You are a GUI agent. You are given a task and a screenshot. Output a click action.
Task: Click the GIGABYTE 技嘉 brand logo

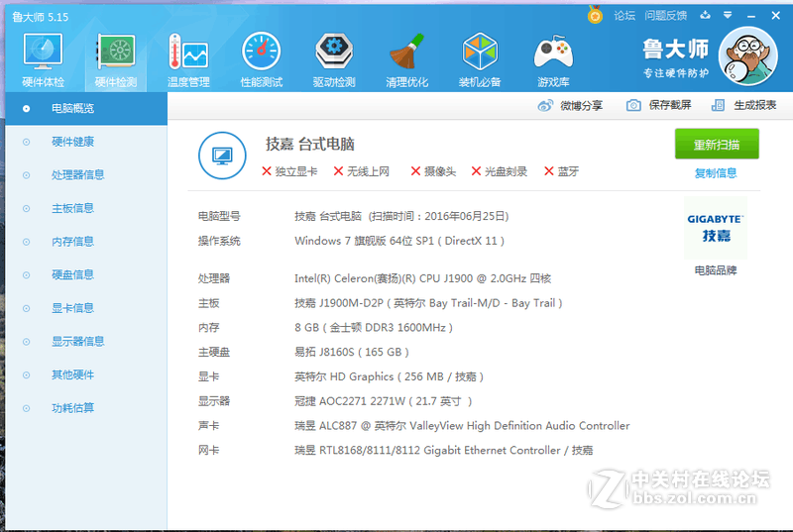(715, 228)
